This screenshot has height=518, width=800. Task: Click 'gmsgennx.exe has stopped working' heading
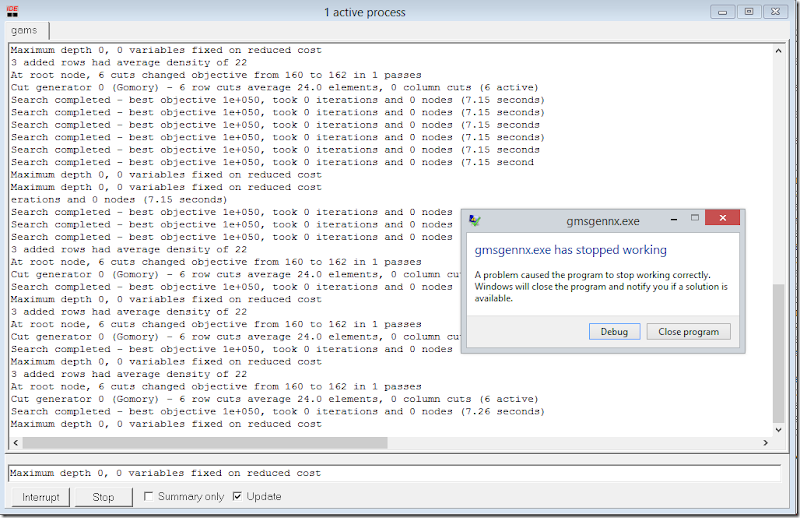pos(570,250)
